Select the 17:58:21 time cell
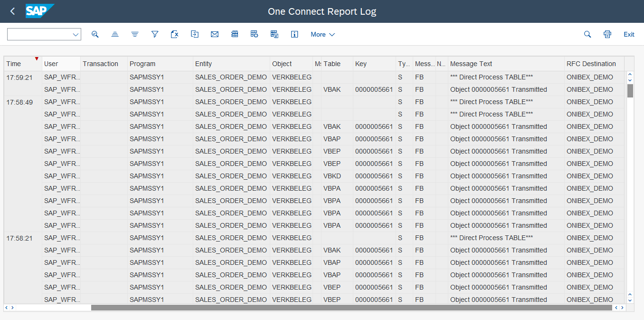The height and width of the screenshot is (320, 644). 23,238
